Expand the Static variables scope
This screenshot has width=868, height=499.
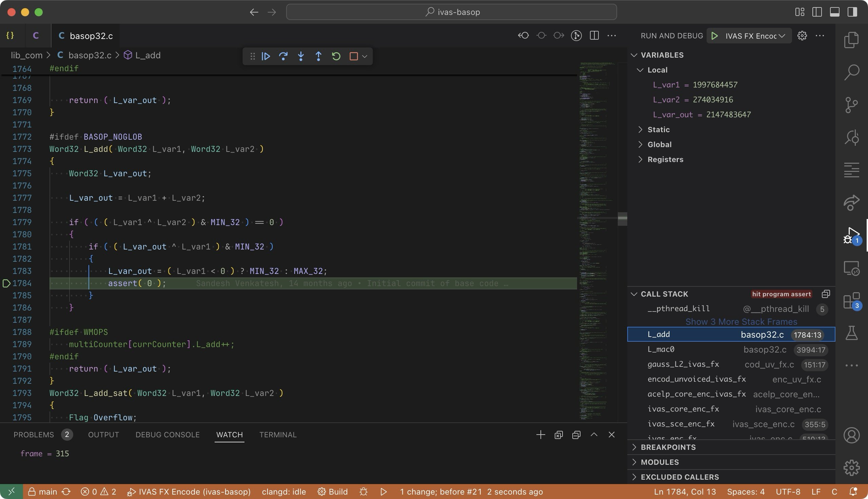pyautogui.click(x=658, y=129)
